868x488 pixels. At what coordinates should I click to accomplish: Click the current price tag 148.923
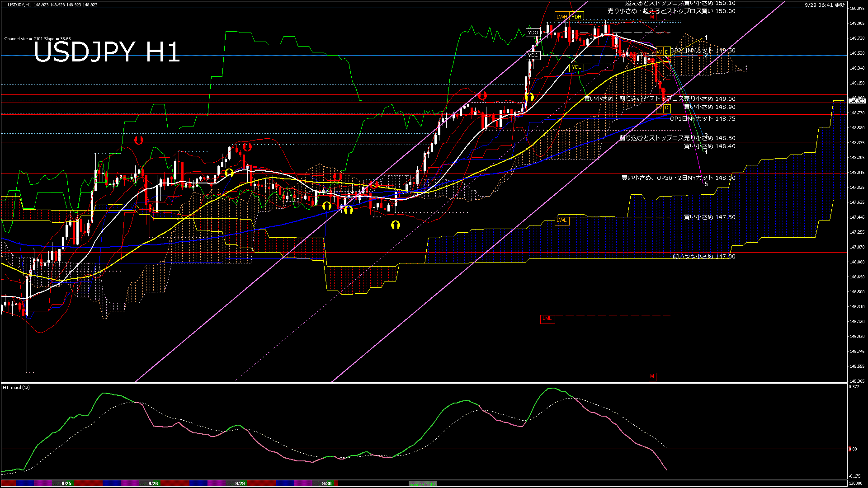click(x=857, y=101)
